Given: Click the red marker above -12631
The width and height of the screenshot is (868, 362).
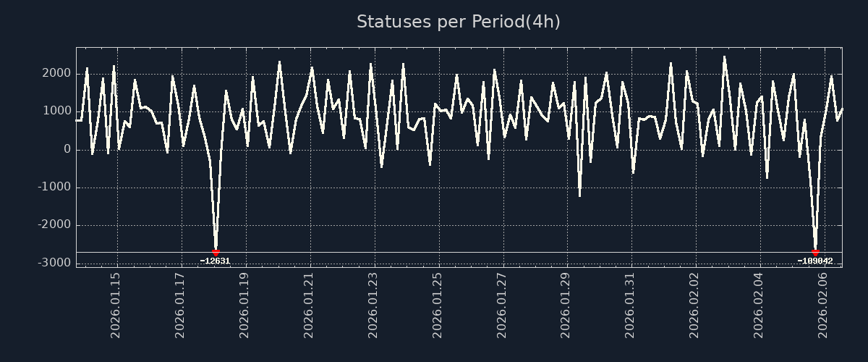Looking at the screenshot, I should pos(216,253).
